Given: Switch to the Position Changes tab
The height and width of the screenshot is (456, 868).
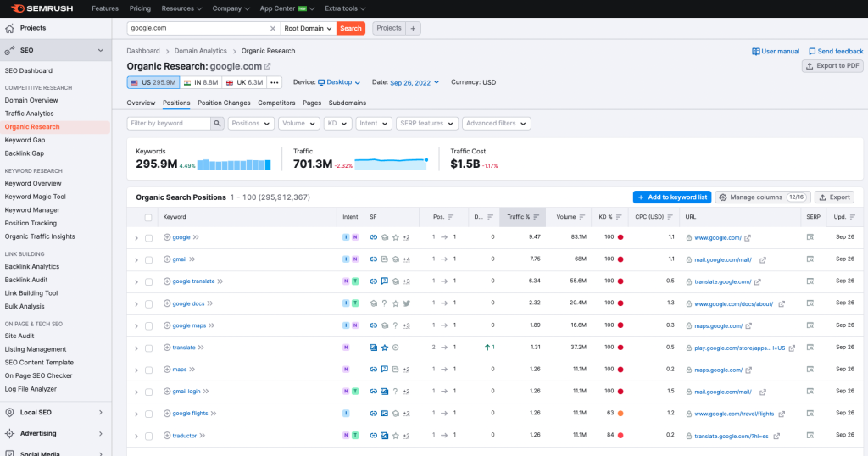Looking at the screenshot, I should pyautogui.click(x=224, y=103).
